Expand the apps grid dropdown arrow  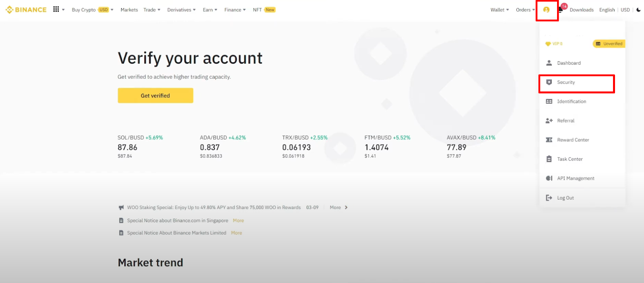63,10
